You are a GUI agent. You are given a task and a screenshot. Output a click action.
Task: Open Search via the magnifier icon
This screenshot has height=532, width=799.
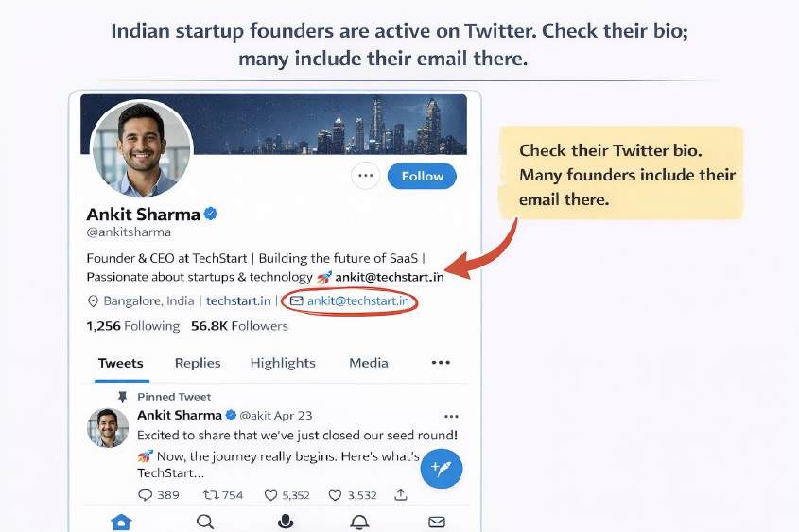coord(204,522)
